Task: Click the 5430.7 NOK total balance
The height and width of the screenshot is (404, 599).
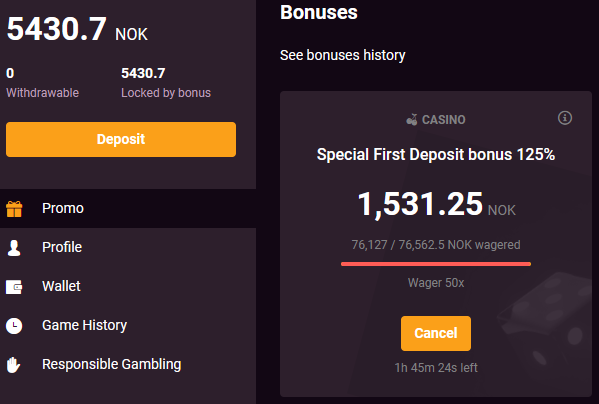Action: pyautogui.click(x=77, y=29)
